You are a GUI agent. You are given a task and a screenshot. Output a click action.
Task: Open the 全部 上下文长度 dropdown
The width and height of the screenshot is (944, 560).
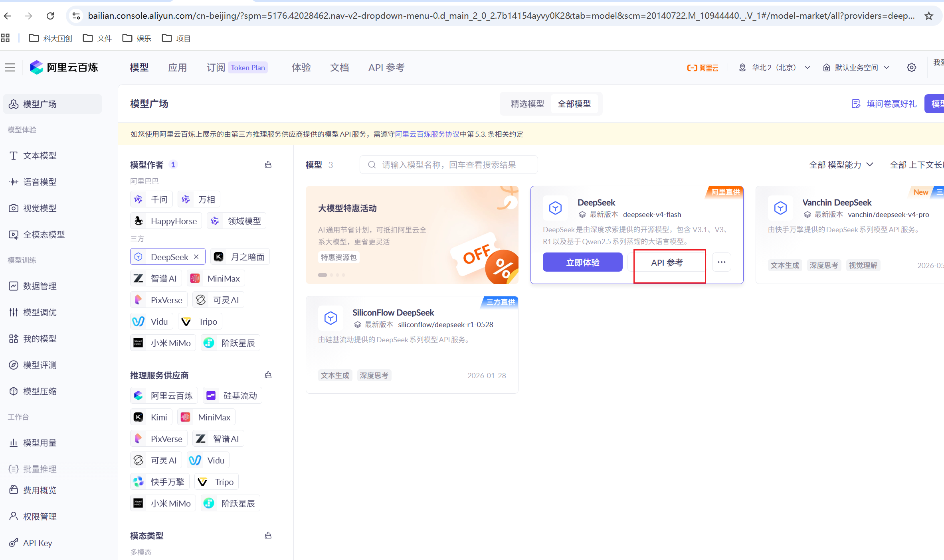tap(916, 165)
